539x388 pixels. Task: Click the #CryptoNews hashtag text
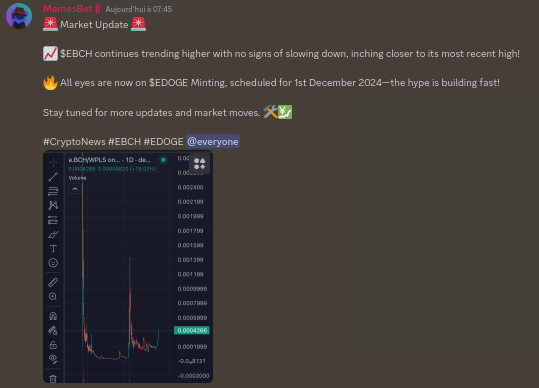(x=74, y=142)
